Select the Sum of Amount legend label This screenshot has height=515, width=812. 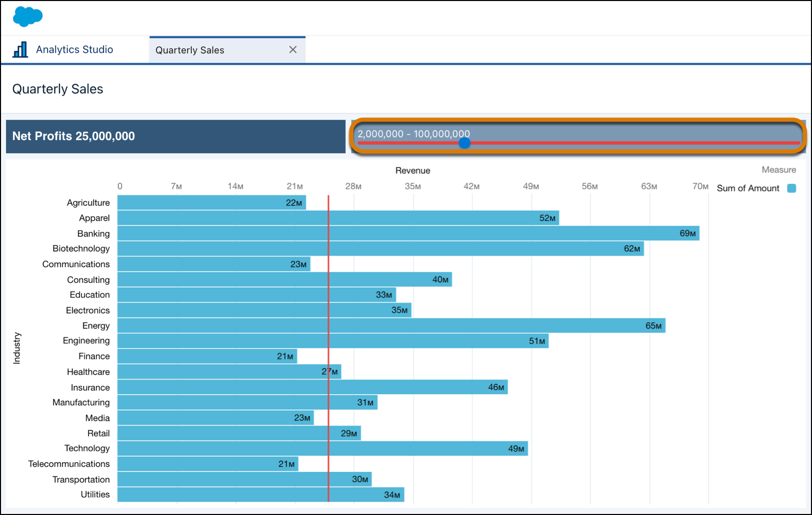pos(748,188)
